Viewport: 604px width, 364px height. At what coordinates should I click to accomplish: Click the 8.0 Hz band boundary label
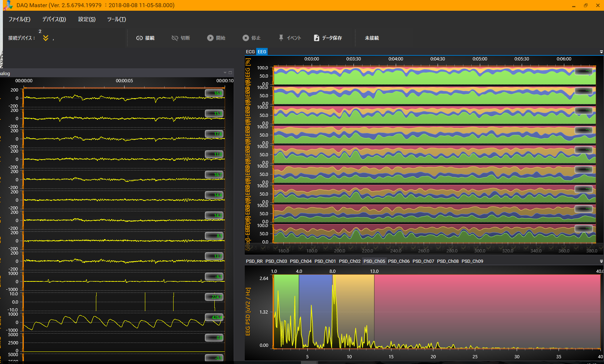click(332, 271)
